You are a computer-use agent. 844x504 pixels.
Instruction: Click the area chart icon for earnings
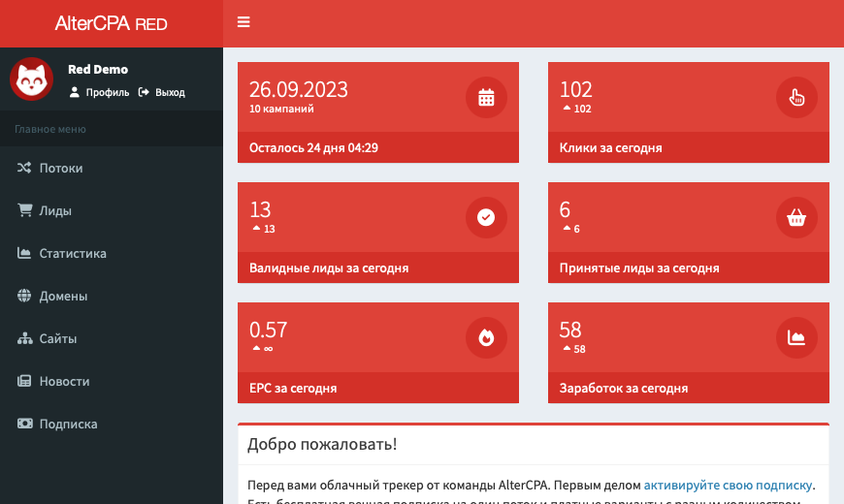click(x=796, y=337)
